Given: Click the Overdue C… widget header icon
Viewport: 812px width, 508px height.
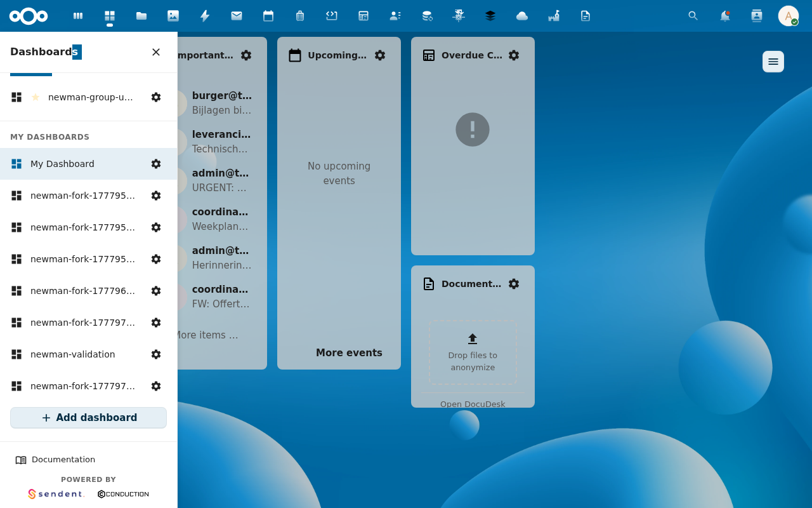Looking at the screenshot, I should tap(429, 55).
